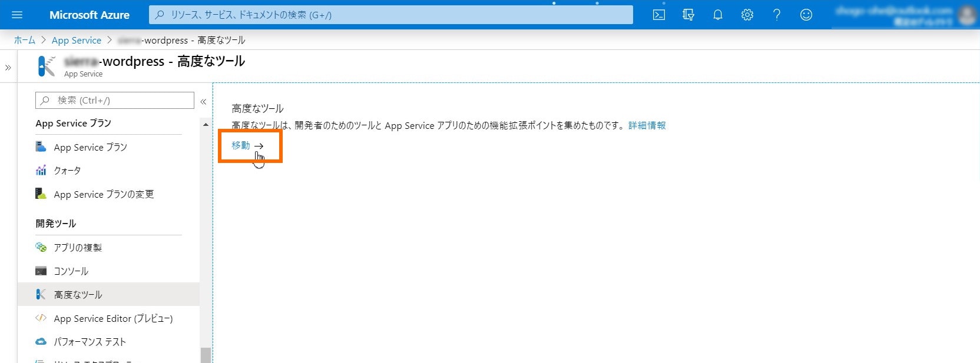Go to App Service breadcrumb

click(x=77, y=40)
